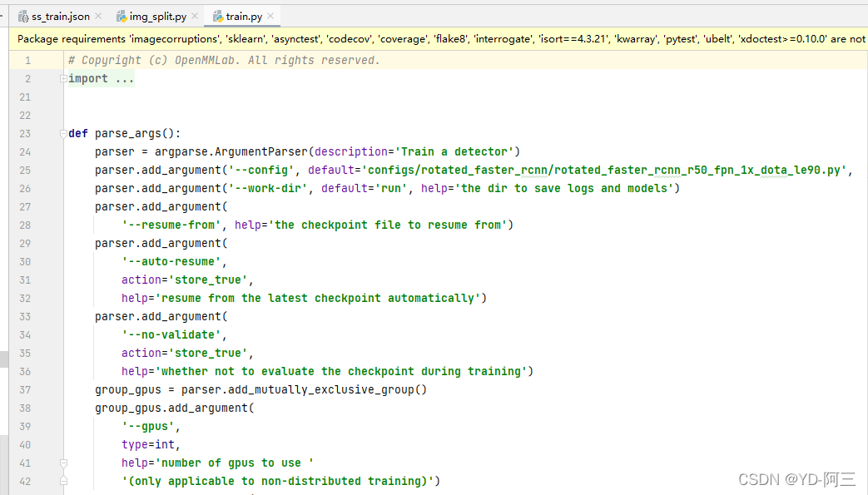Viewport: 868px width, 495px height.
Task: Click 'def parse_args():' on line 23
Action: pos(125,133)
